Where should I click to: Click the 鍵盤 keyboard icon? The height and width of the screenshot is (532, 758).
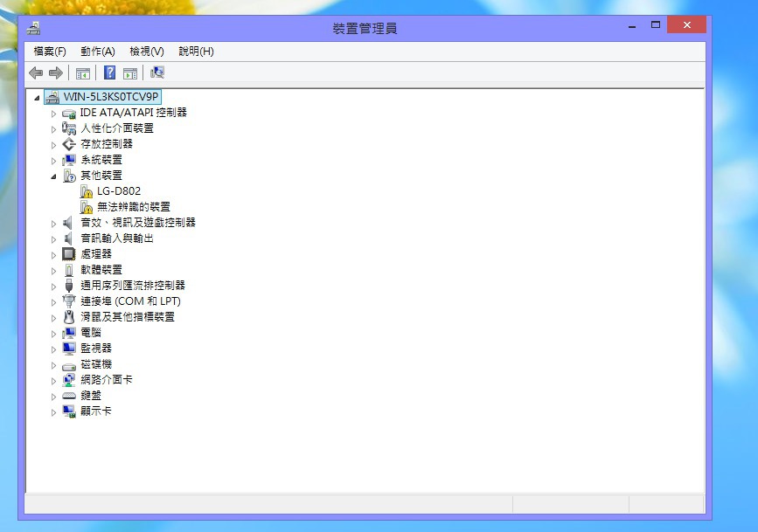(69, 396)
